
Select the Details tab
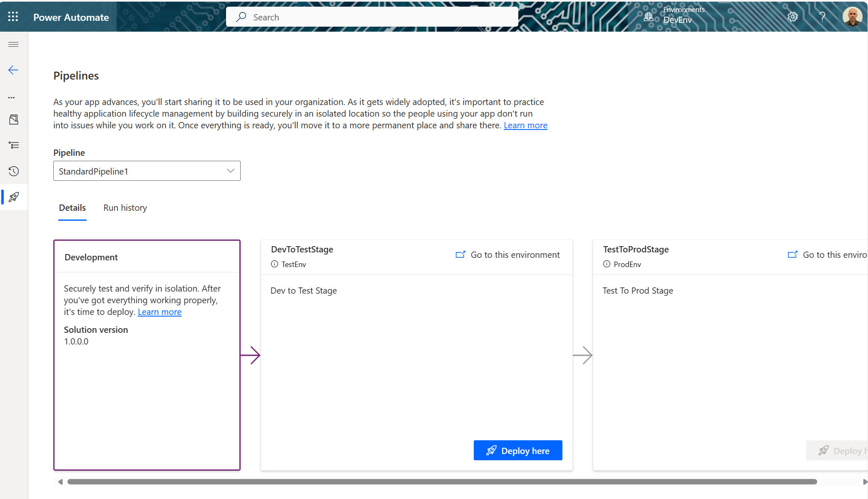pyautogui.click(x=72, y=207)
